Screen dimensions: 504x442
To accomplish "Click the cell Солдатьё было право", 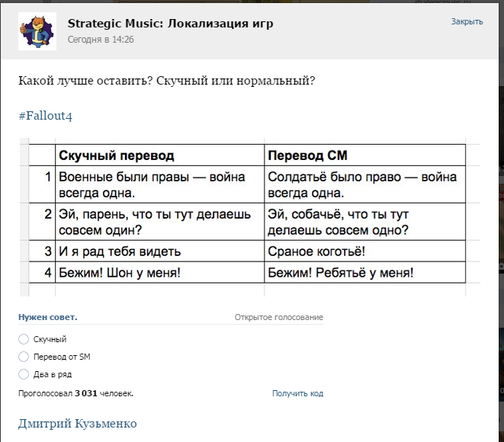I will (x=364, y=184).
